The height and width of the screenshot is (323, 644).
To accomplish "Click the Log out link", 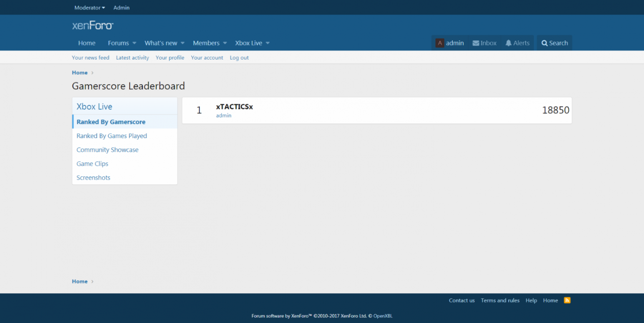I will pos(239,58).
